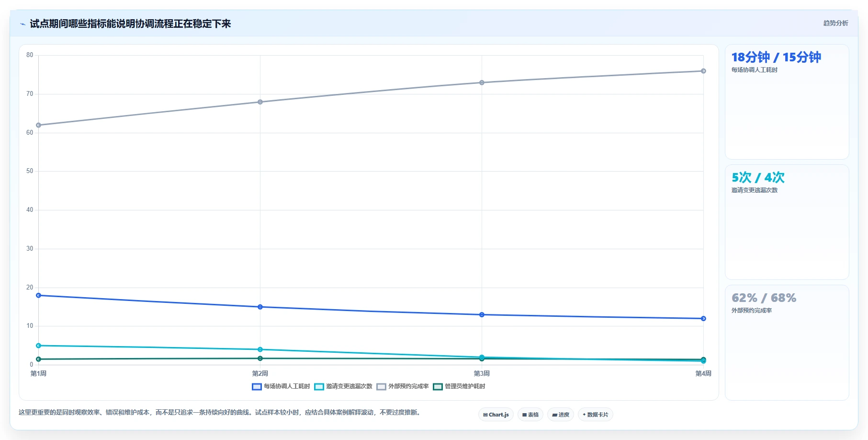Click the 第4周 x-axis label
868x440 pixels.
click(x=703, y=373)
